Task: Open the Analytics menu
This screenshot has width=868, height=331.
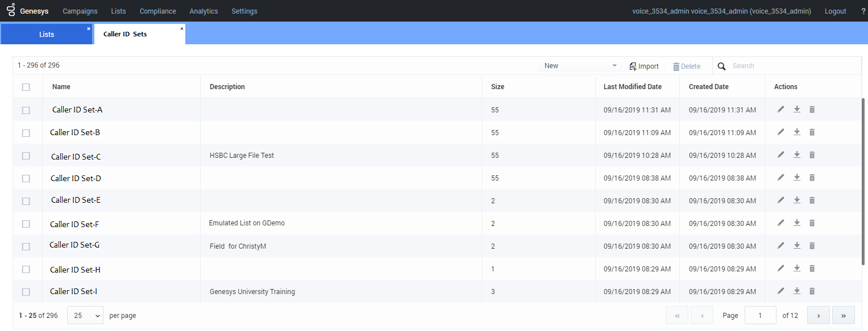Action: coord(203,11)
